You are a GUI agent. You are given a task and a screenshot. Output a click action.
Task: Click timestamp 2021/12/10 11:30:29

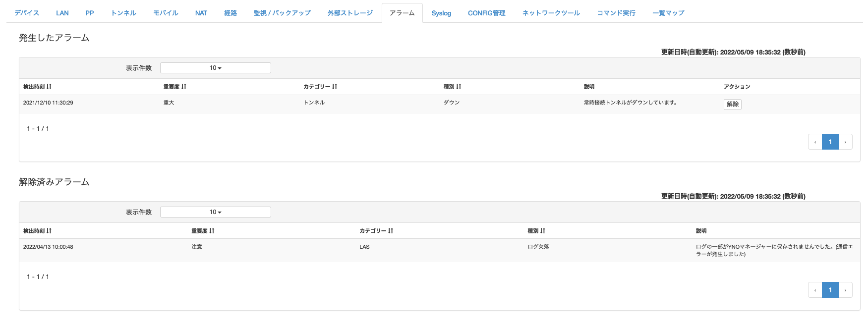[48, 103]
